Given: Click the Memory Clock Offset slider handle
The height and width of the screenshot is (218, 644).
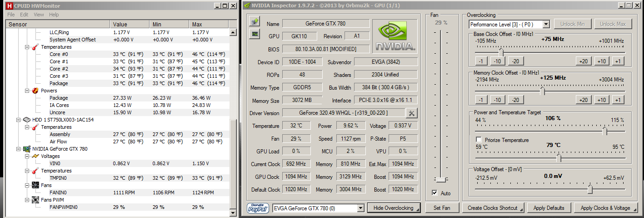Looking at the screenshot, I should pos(542,91).
